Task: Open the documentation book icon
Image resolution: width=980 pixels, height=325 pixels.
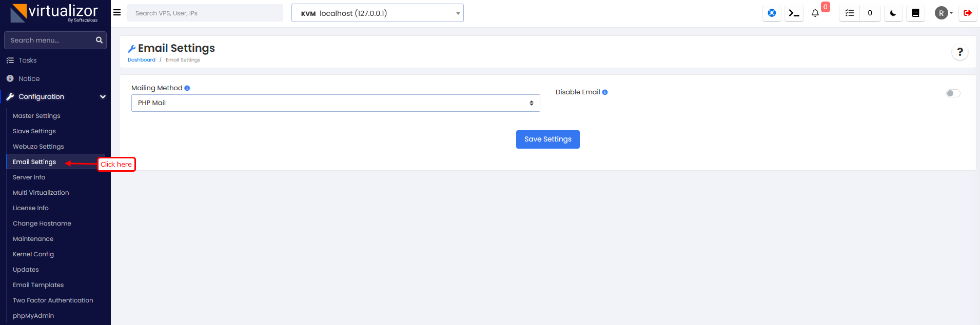Action: point(915,13)
